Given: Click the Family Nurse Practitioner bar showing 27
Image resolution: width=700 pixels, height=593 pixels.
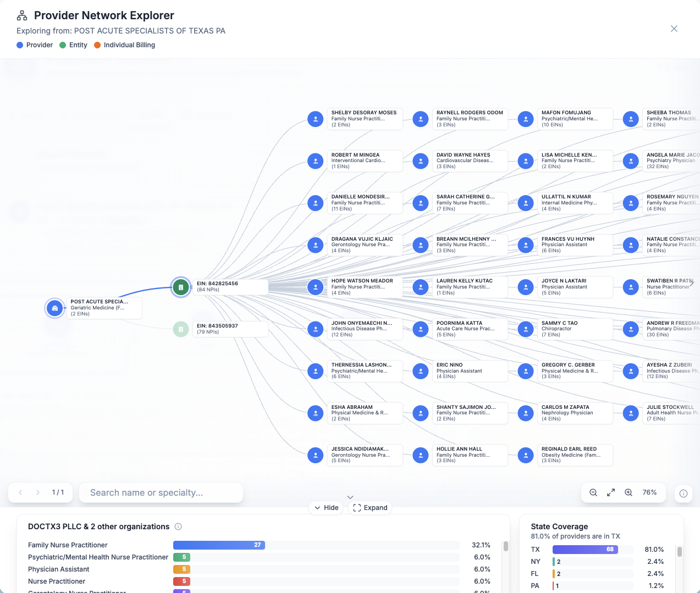Looking at the screenshot, I should click(219, 545).
